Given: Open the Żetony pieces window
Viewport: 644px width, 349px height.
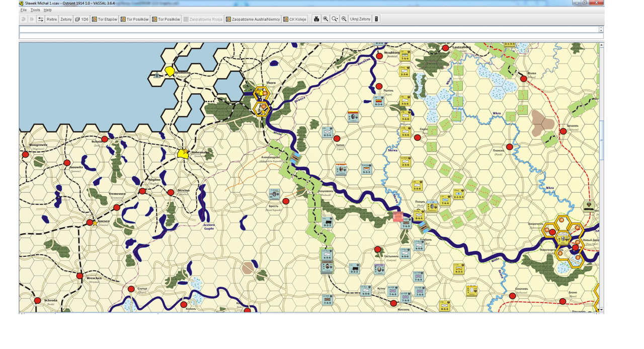Looking at the screenshot, I should pos(66,19).
